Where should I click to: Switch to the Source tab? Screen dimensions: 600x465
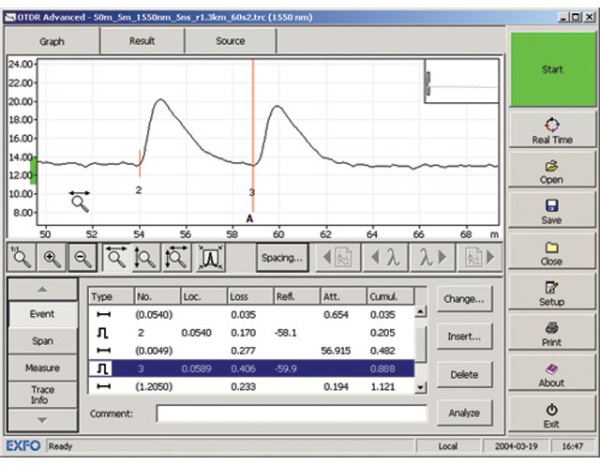[x=230, y=42]
